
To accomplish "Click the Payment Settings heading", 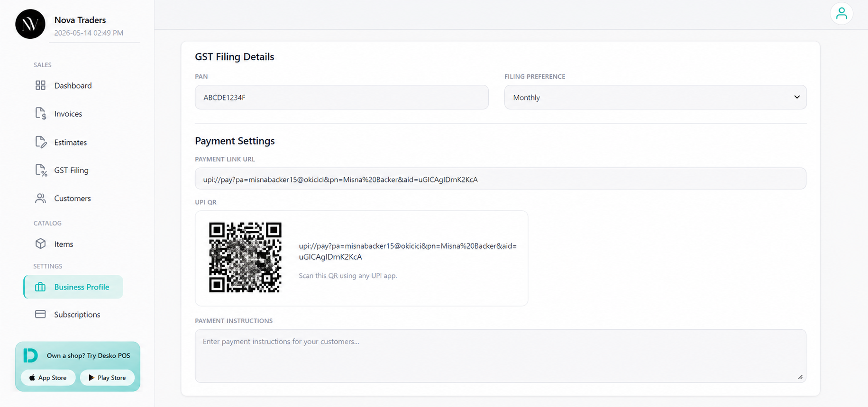I will 235,141.
